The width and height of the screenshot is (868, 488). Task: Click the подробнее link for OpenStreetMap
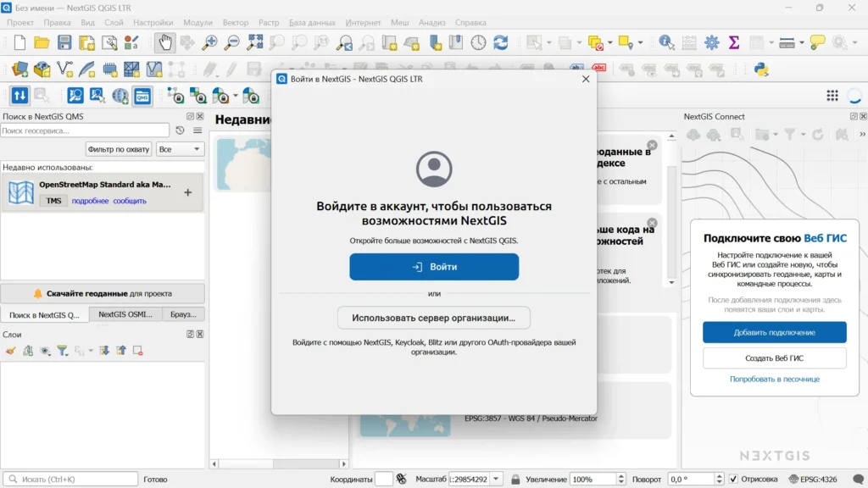pos(90,201)
